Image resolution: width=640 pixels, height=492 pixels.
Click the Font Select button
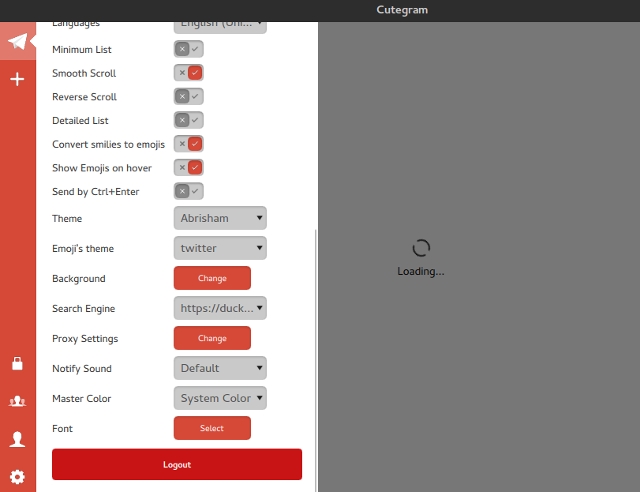point(212,428)
